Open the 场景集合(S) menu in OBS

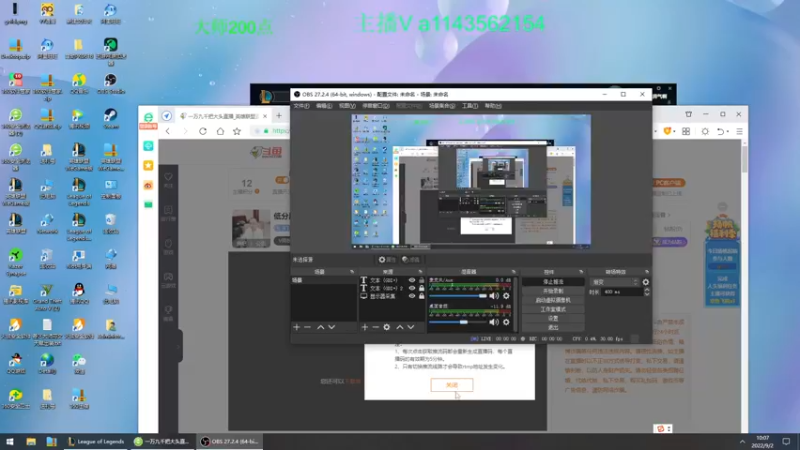[441, 106]
